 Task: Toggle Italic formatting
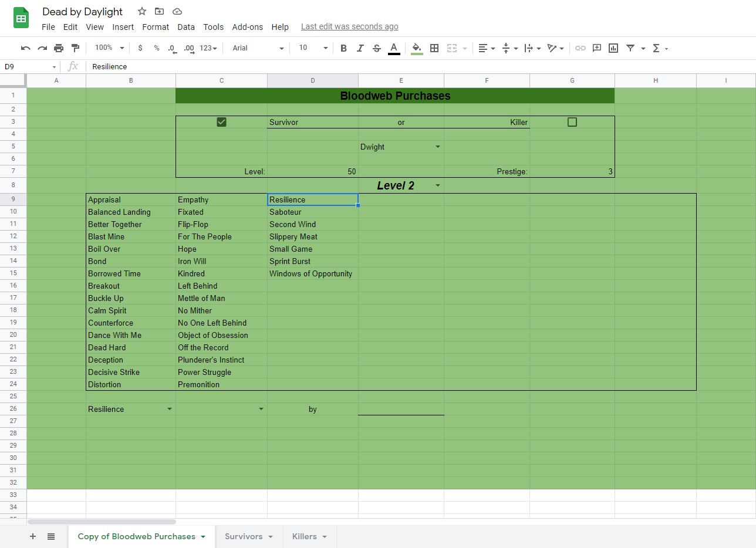[360, 48]
